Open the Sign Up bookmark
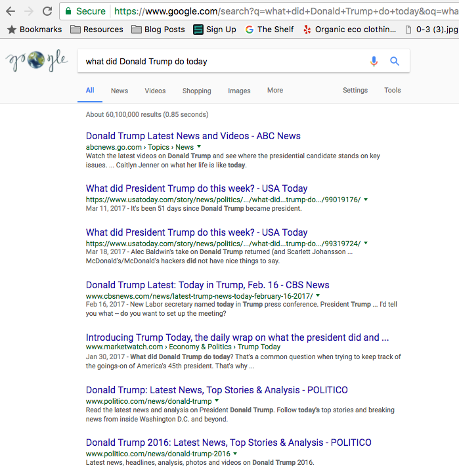The width and height of the screenshot is (459, 476). pyautogui.click(x=215, y=30)
